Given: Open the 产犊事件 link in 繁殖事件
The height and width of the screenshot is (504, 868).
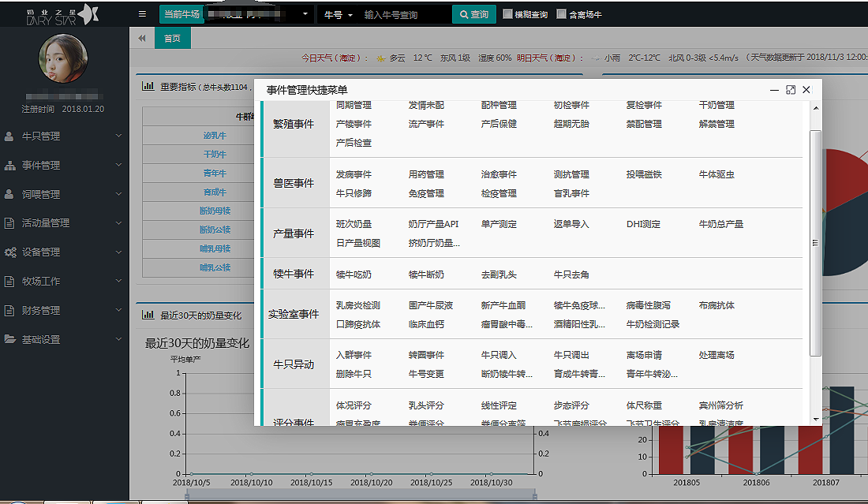Looking at the screenshot, I should coord(354,124).
